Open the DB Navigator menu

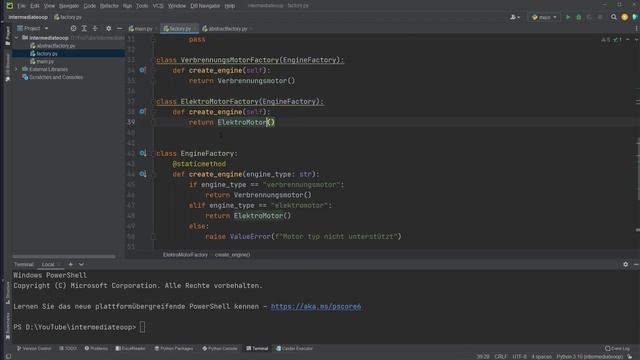(x=205, y=6)
